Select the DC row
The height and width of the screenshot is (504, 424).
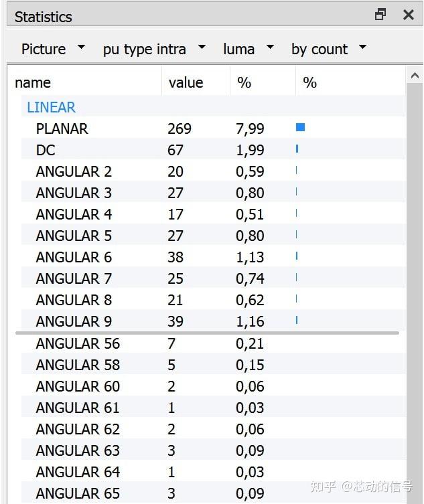[x=46, y=150]
